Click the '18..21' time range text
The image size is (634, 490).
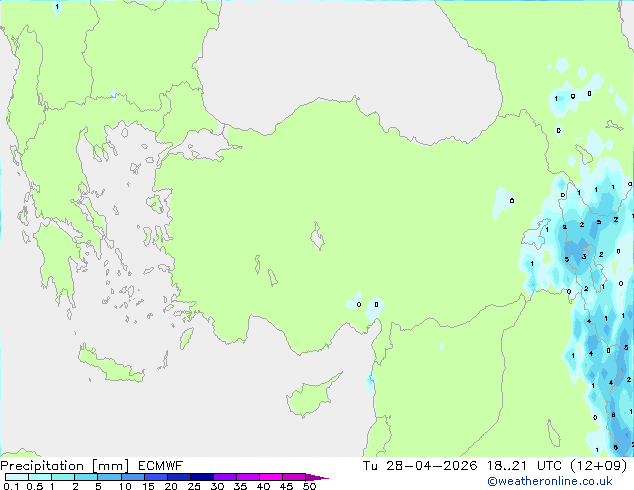click(507, 466)
